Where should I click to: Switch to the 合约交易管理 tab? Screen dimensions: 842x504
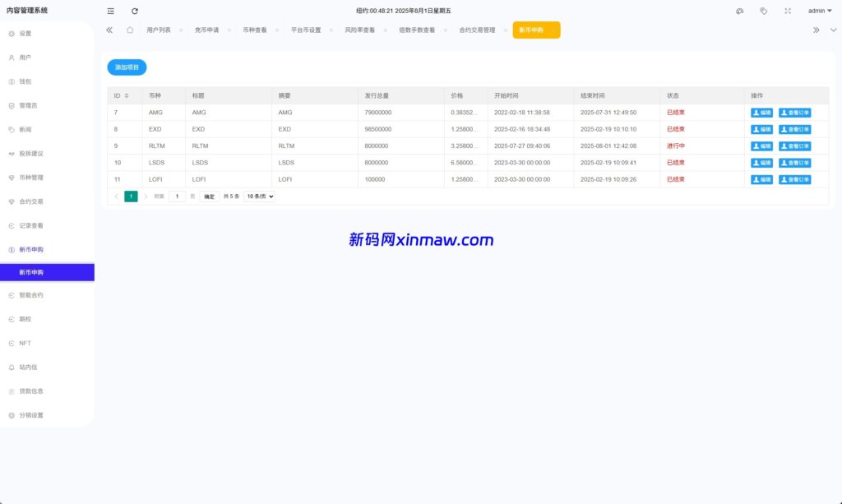pos(477,30)
